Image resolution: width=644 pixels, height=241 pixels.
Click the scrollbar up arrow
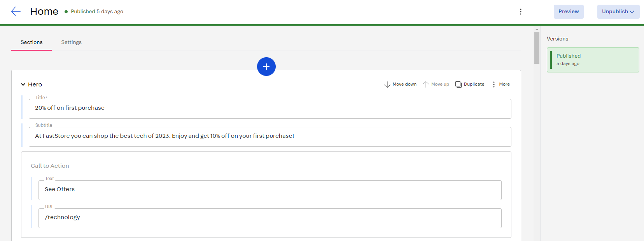[x=537, y=29]
